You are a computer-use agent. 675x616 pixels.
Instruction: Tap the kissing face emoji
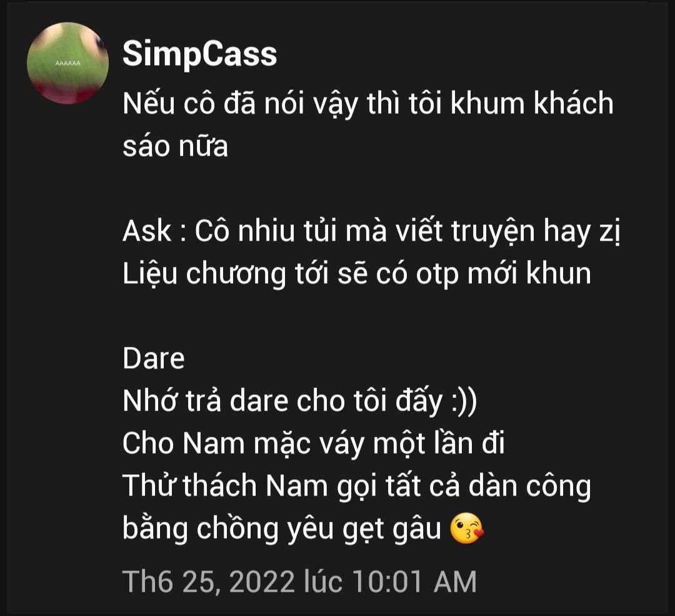click(x=467, y=529)
